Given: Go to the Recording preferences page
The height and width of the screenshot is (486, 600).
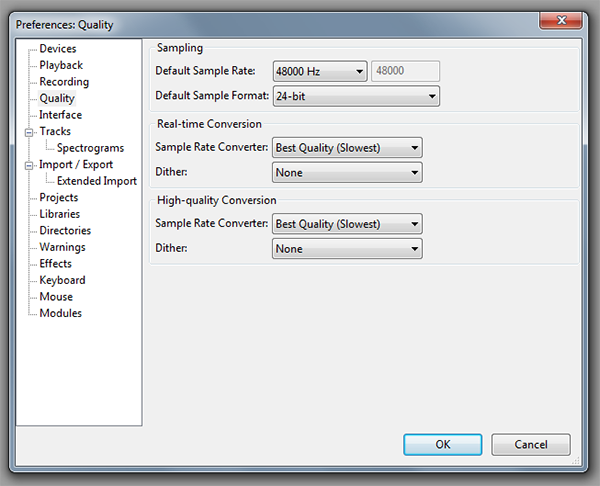Looking at the screenshot, I should tap(64, 82).
